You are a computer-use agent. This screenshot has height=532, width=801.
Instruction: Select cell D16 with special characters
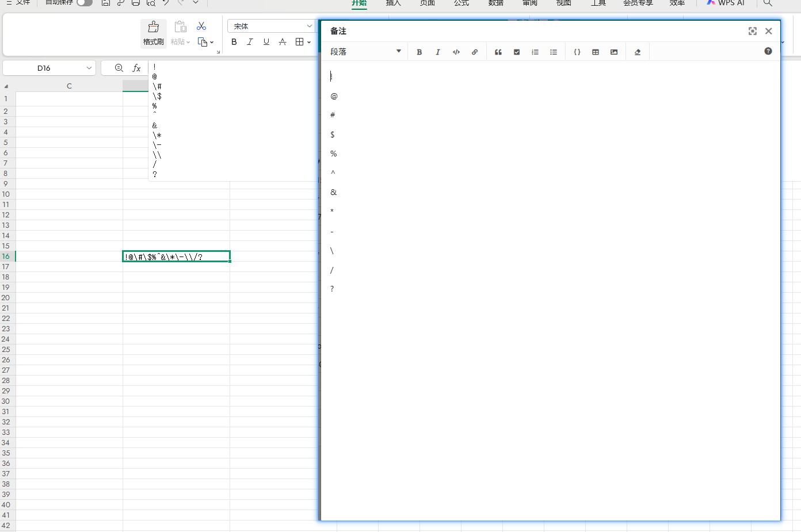176,257
